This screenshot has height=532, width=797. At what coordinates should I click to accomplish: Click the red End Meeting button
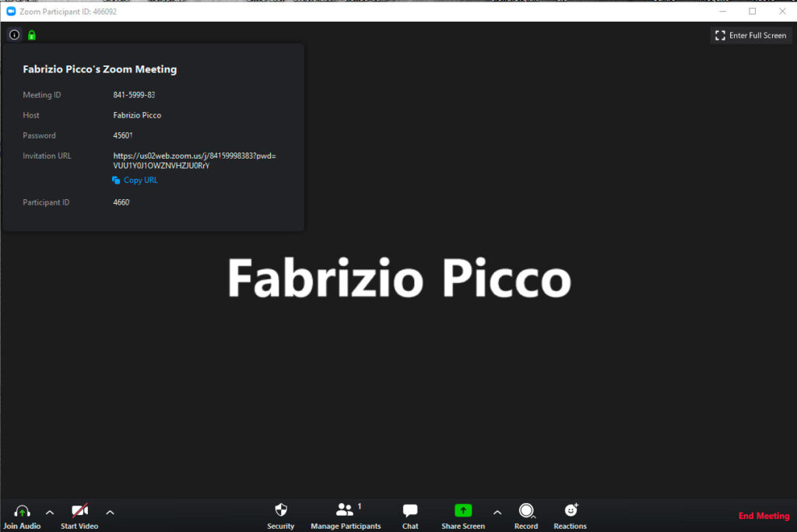click(764, 516)
